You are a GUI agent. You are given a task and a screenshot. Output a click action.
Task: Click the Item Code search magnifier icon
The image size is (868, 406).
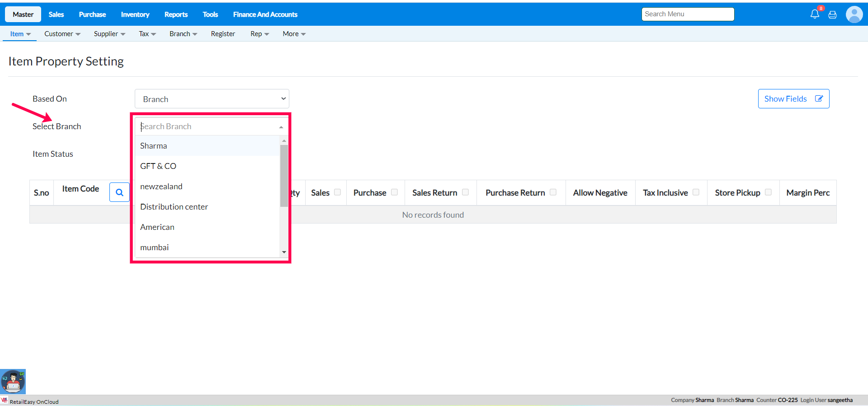click(119, 192)
